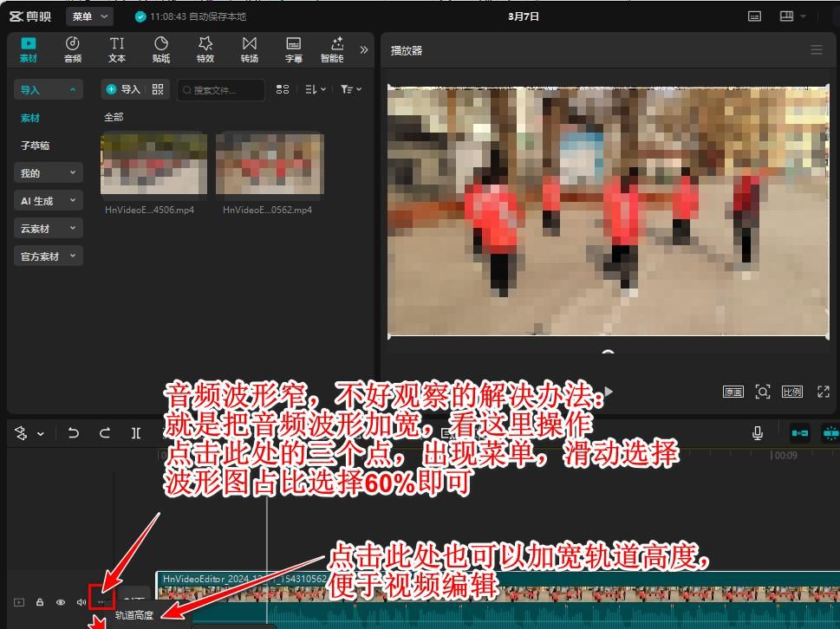Expand the AI 生成 sidebar section
This screenshot has height=629, width=840.
49,201
